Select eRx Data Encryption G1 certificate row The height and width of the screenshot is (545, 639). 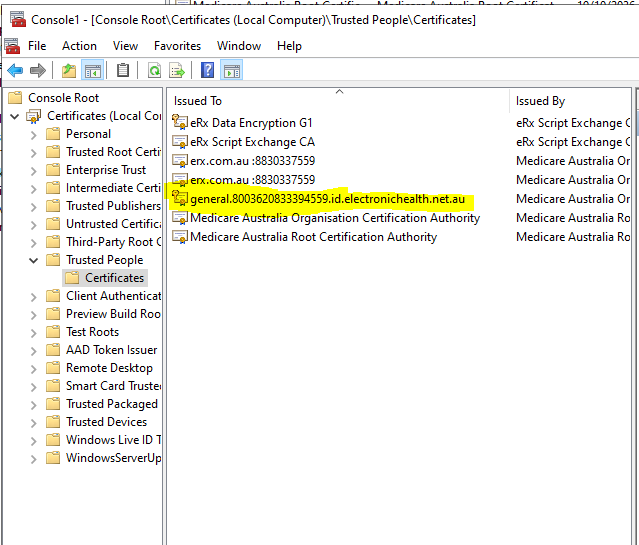click(x=251, y=123)
